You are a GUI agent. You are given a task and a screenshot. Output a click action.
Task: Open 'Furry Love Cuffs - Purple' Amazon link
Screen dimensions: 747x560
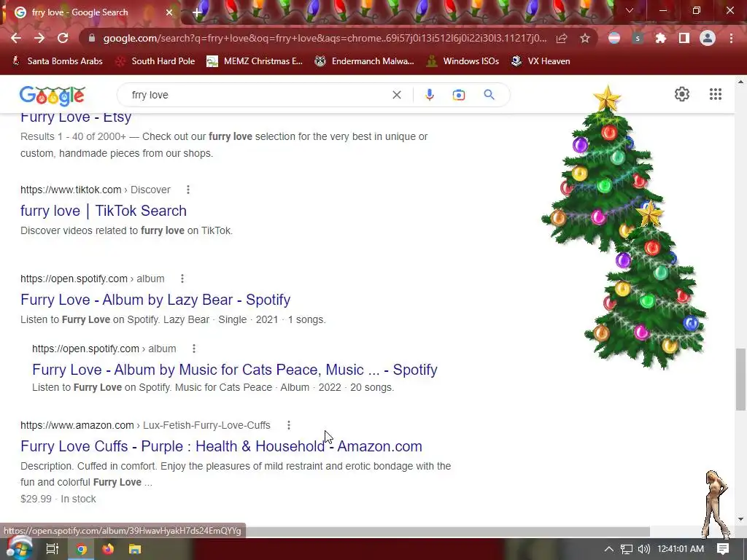[221, 446]
